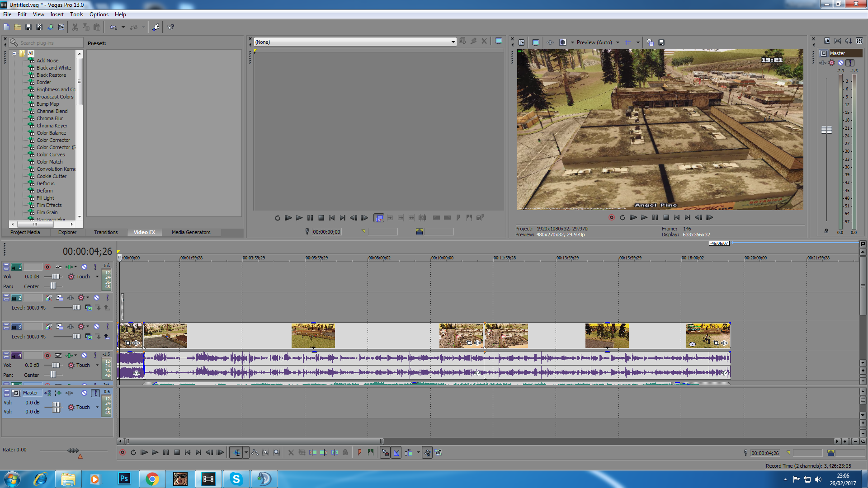Screen dimensions: 868x488
Task: Select the Chroma Keyer effect
Action: [52, 126]
